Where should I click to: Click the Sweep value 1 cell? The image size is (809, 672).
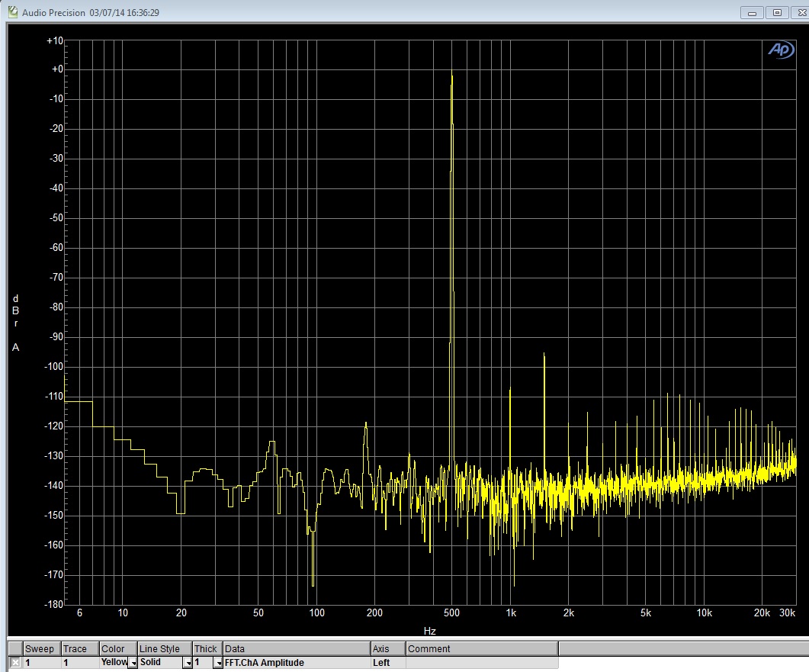pos(42,663)
